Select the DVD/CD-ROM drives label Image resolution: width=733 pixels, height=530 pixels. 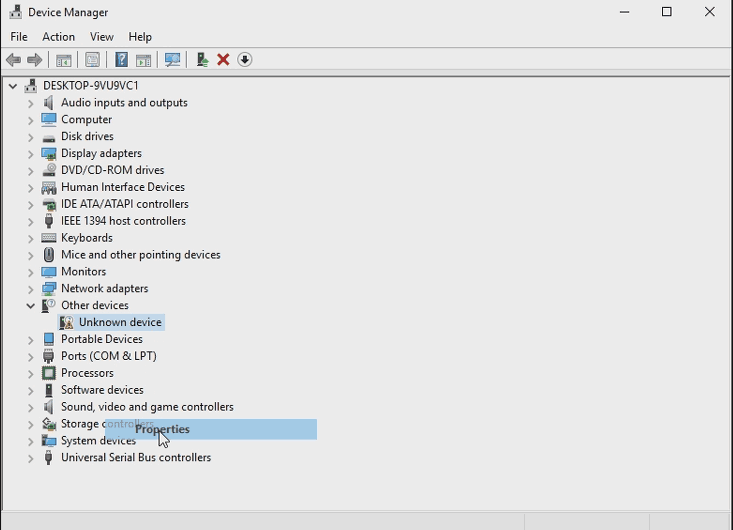tap(113, 170)
